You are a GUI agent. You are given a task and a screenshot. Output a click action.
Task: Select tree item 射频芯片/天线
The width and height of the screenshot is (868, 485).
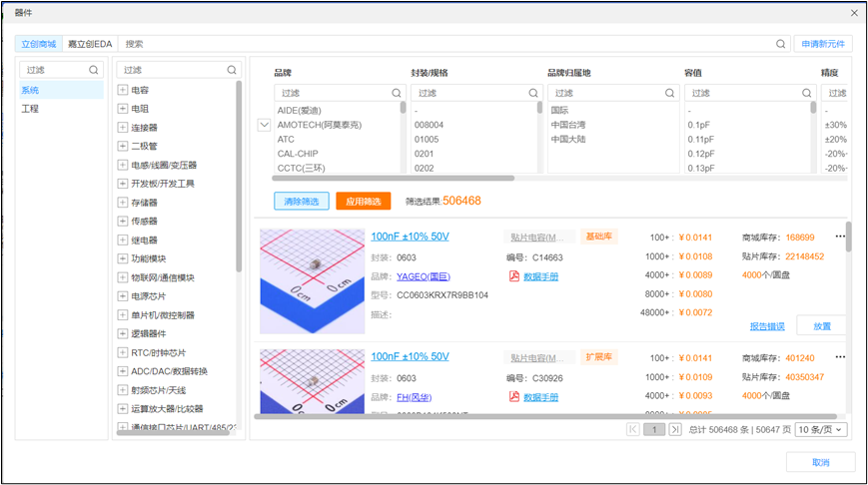pos(159,390)
